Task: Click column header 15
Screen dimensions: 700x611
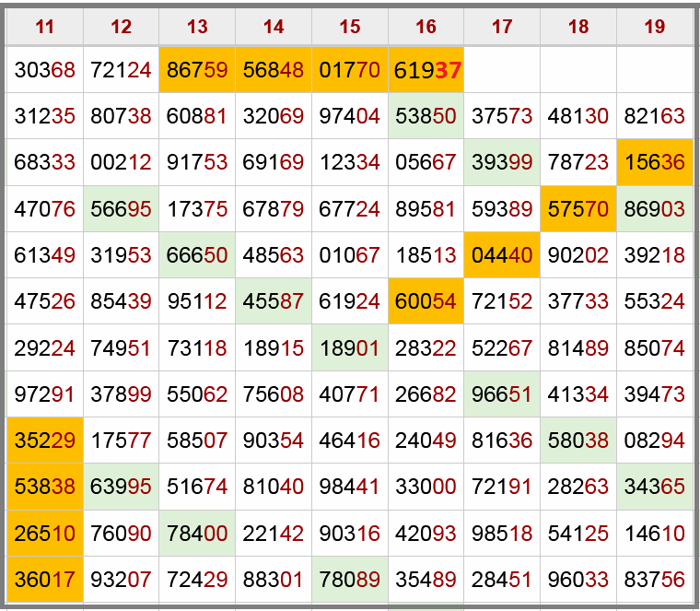Action: 350,27
